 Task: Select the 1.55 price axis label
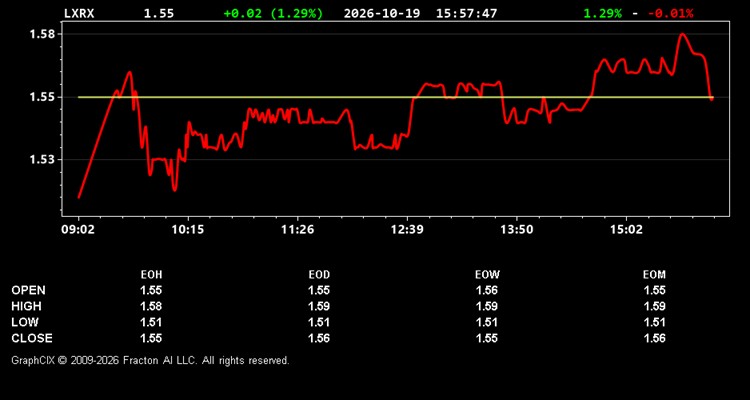(x=44, y=97)
